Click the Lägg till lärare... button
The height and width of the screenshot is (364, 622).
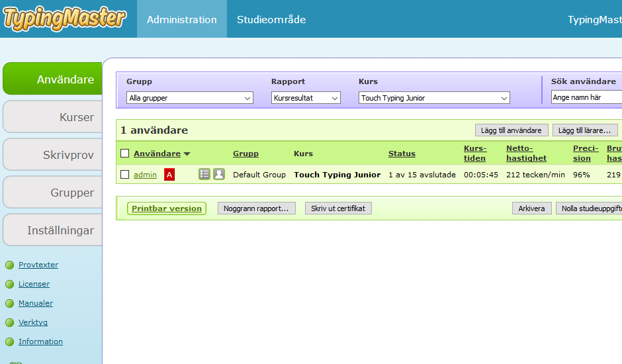click(x=585, y=130)
